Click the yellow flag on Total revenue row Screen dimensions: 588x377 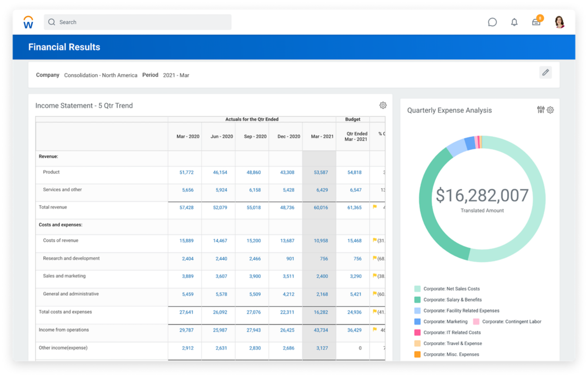pyautogui.click(x=375, y=207)
